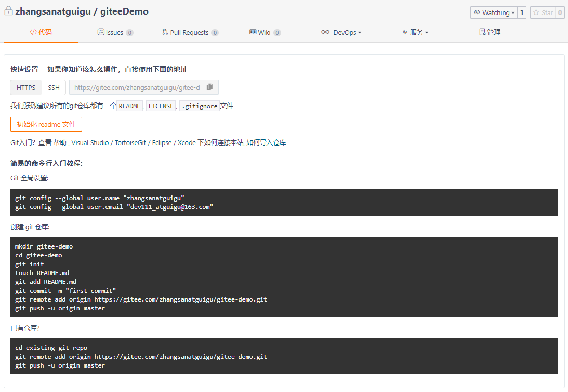Select SSH protocol toggle
This screenshot has width=568, height=392.
54,87
